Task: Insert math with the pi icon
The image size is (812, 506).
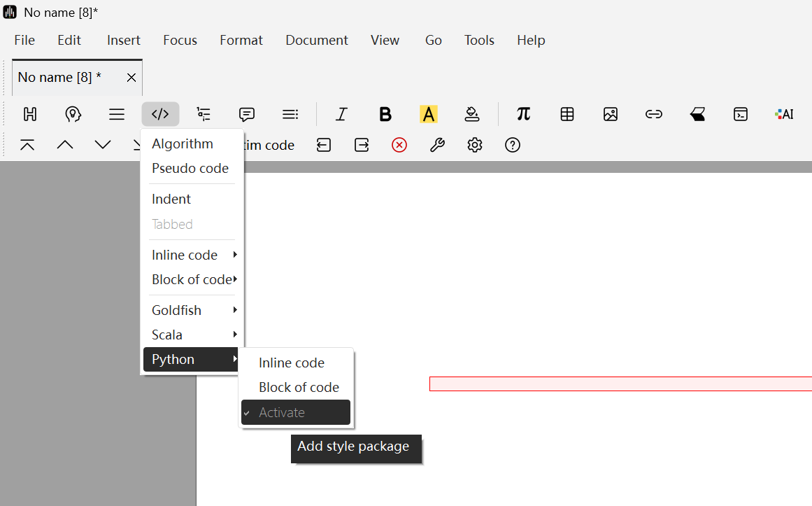Action: pyautogui.click(x=523, y=114)
